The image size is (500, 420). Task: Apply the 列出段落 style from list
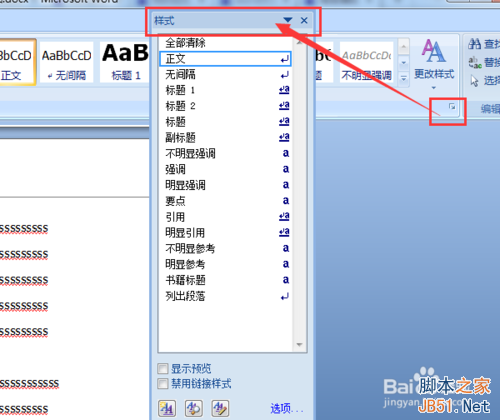tap(225, 296)
